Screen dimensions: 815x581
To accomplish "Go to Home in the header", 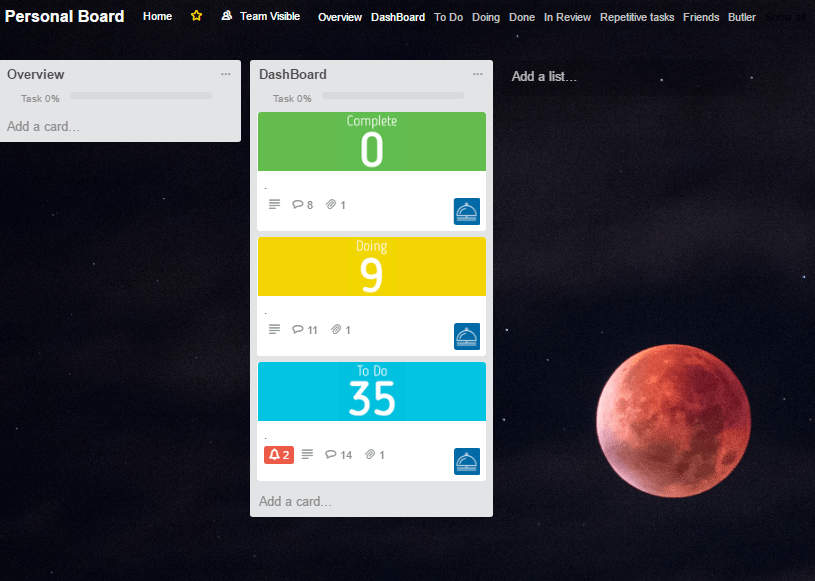I will click(157, 16).
